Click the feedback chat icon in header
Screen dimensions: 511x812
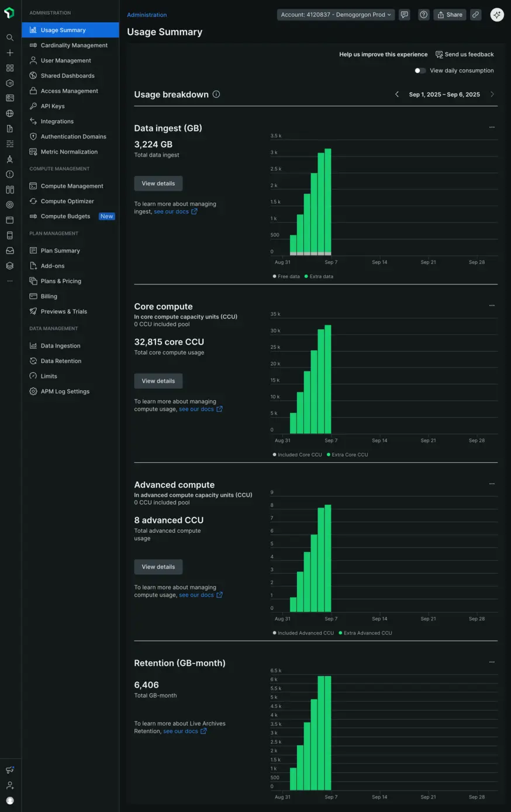405,15
